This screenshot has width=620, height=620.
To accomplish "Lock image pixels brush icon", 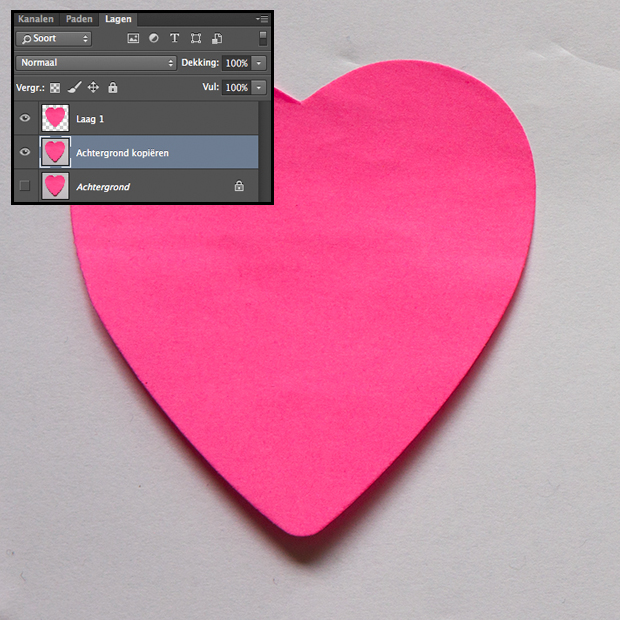I will coord(74,87).
